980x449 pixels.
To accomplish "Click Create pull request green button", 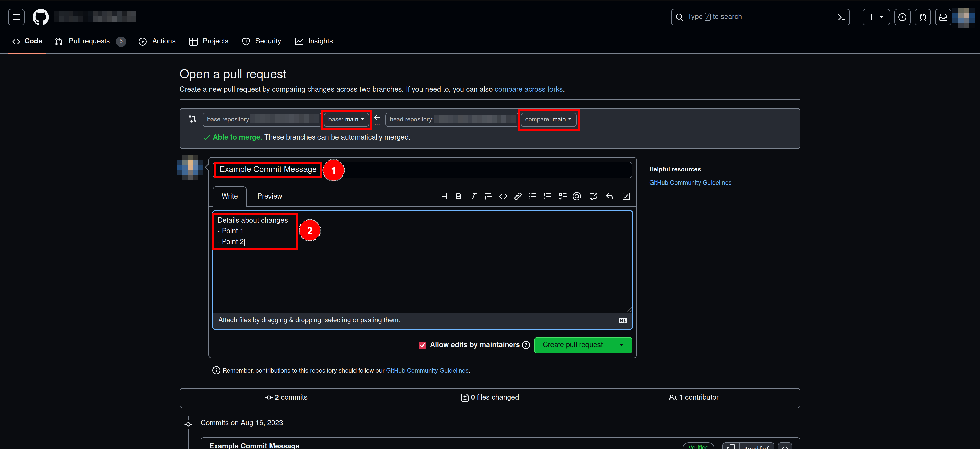I will coord(572,344).
